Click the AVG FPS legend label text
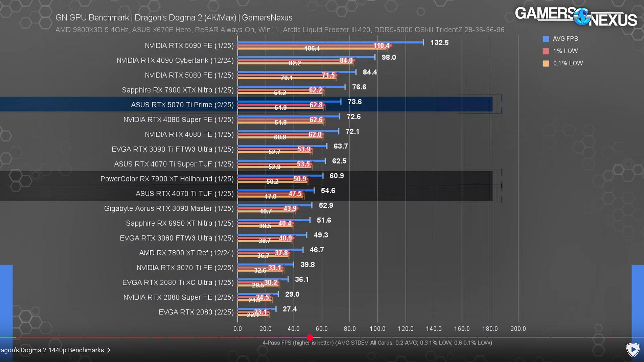 (x=565, y=39)
